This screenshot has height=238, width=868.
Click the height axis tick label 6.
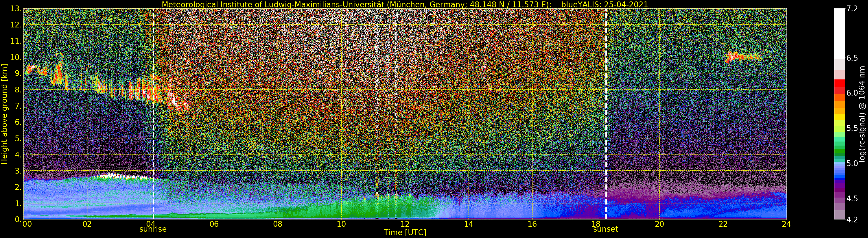tap(18, 122)
